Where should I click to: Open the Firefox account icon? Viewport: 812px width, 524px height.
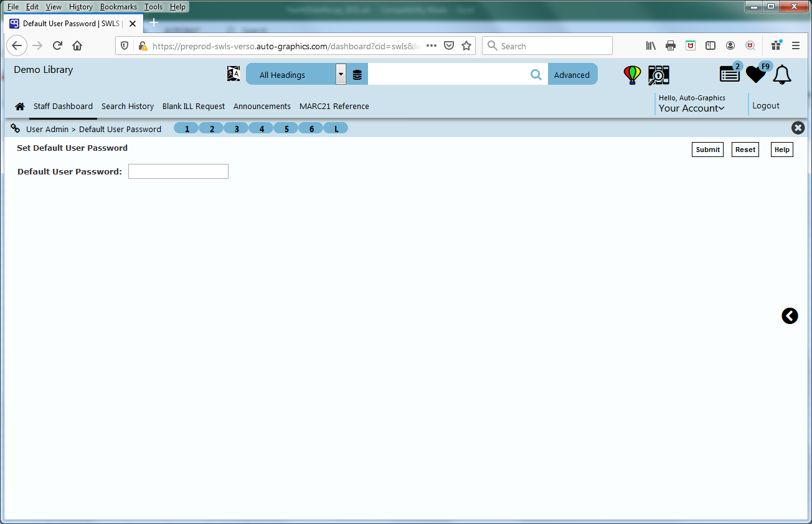tap(730, 45)
